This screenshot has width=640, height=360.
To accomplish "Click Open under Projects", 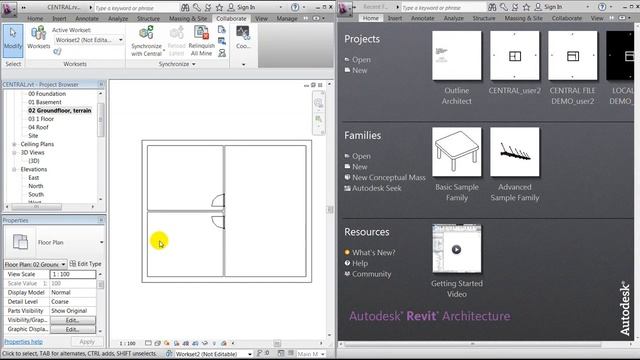I will click(x=361, y=60).
